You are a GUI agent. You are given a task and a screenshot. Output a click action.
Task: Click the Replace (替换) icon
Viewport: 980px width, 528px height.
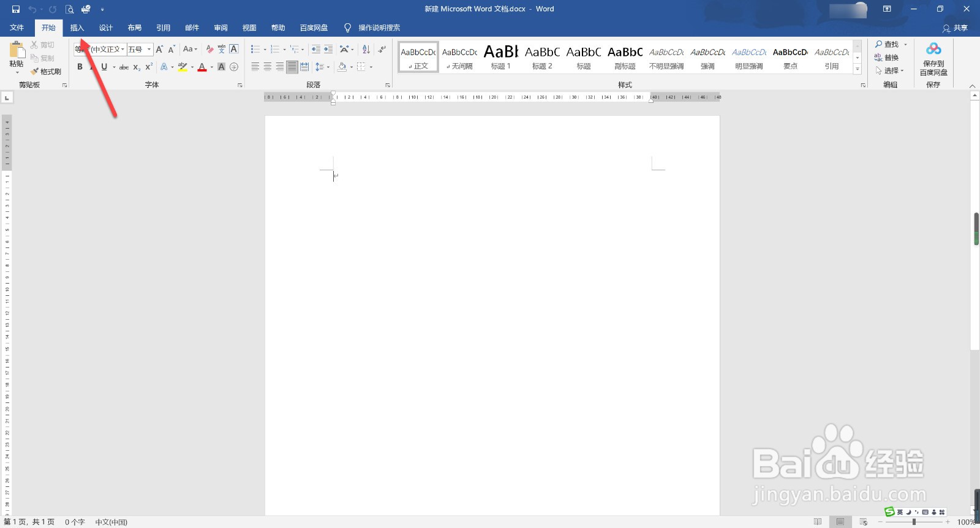pos(878,58)
